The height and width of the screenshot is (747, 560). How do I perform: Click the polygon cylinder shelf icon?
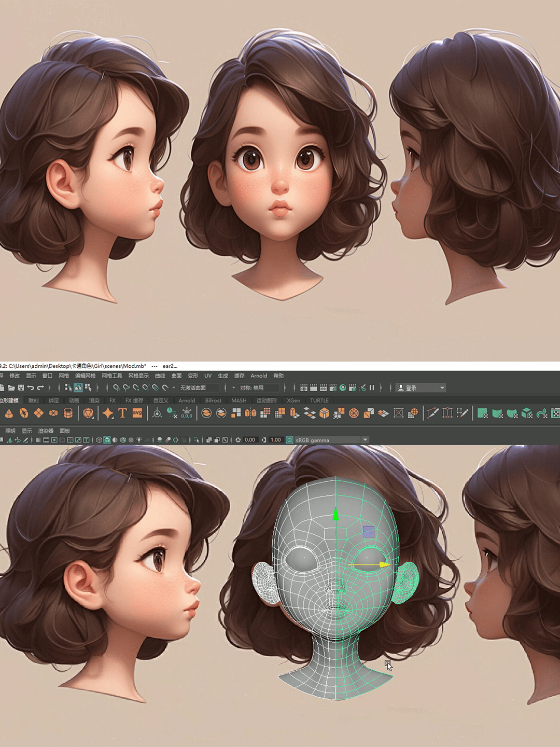click(68, 413)
